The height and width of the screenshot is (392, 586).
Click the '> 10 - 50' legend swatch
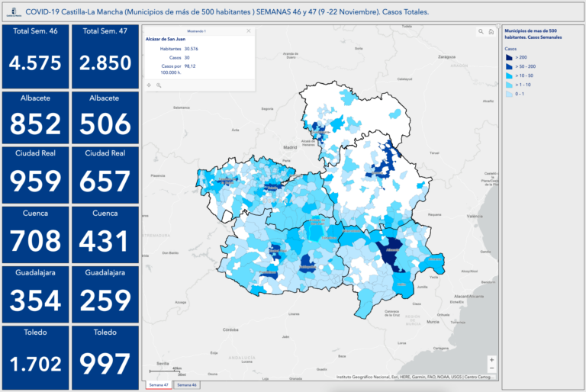510,76
